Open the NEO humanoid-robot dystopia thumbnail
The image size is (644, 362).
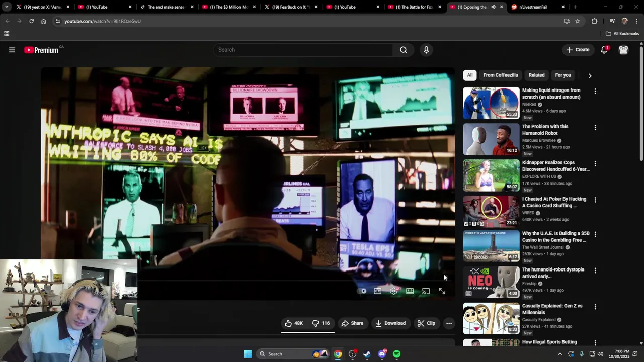coord(491,282)
